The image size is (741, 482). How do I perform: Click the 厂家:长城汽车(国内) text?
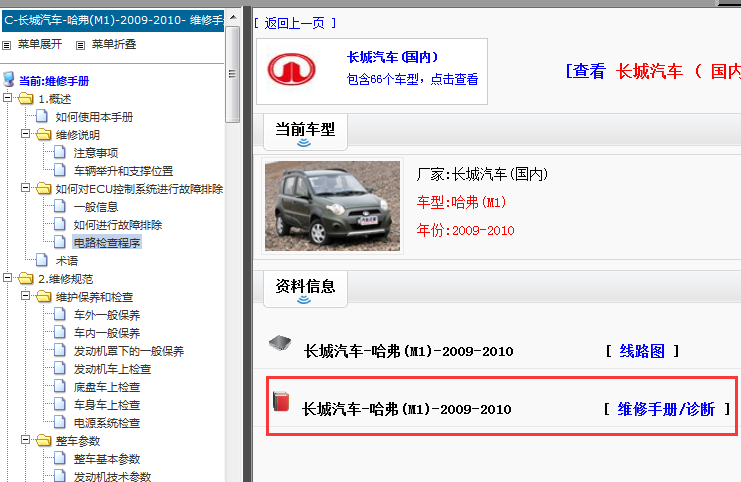click(x=483, y=174)
